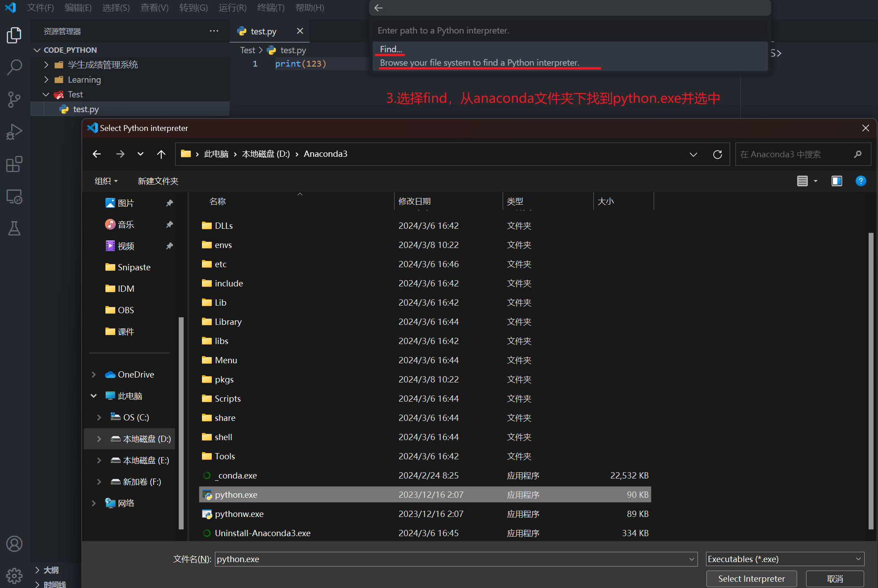Collapse the Test folder in Explorer
This screenshot has width=878, height=588.
coord(46,94)
